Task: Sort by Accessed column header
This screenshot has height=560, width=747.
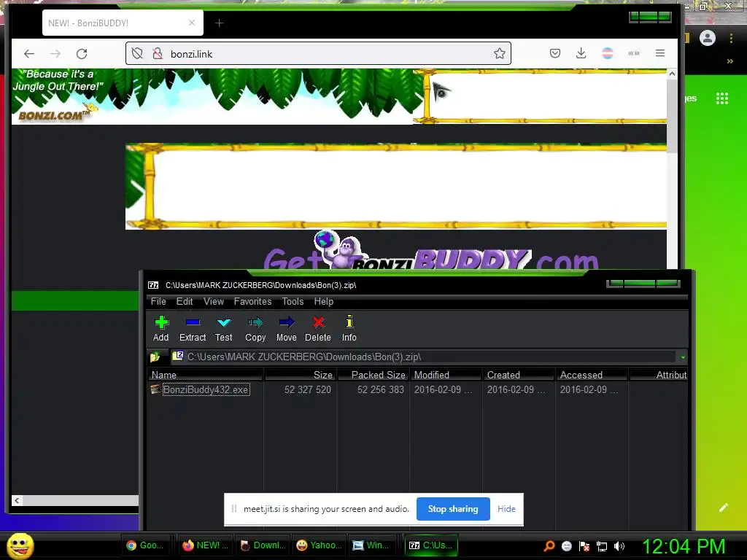Action: coord(592,375)
